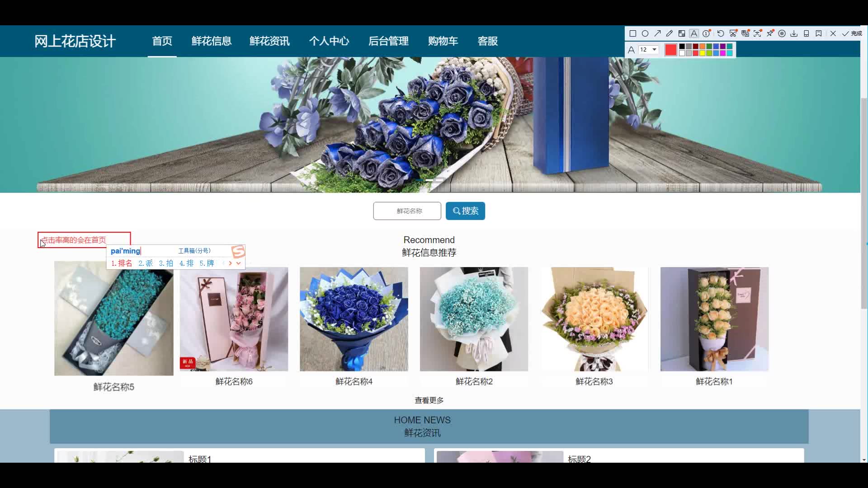Select IME candidate 4.排

click(x=186, y=263)
